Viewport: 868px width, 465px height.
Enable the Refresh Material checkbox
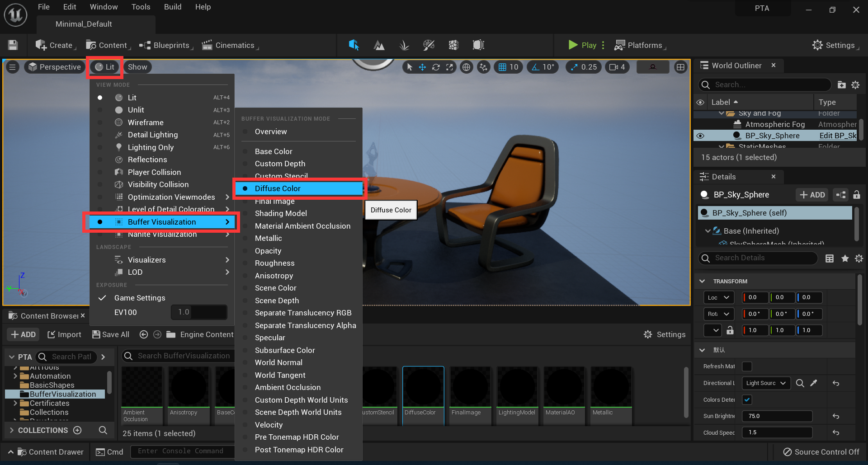pos(747,366)
